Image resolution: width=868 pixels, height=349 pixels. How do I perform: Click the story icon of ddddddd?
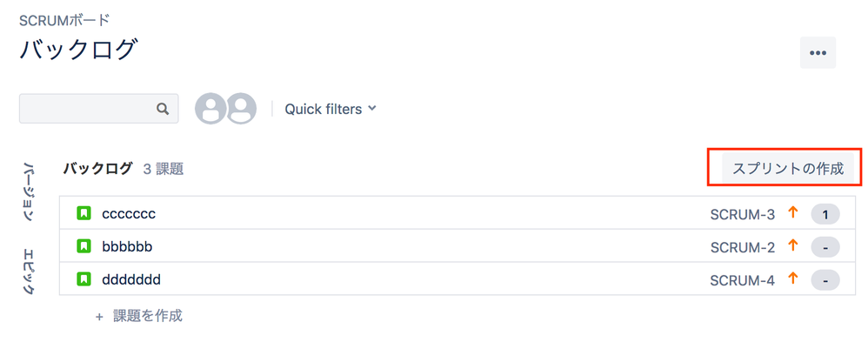click(x=83, y=279)
